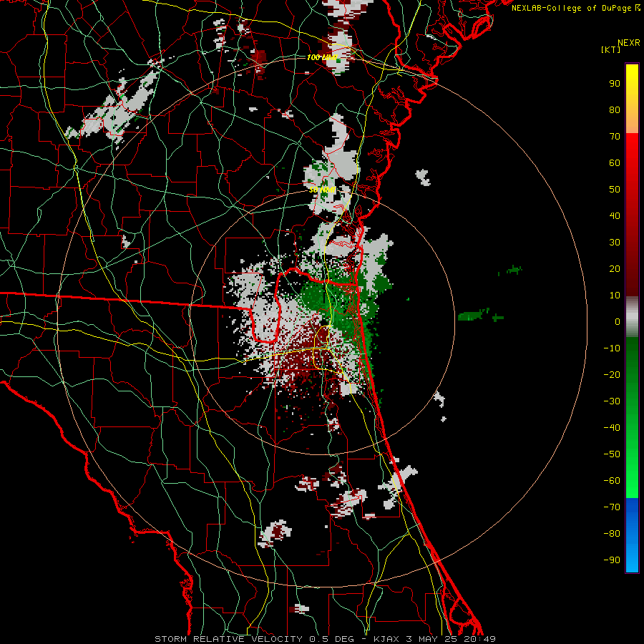
Task: Click the 20 value on the velocity scale
Action: (615, 269)
